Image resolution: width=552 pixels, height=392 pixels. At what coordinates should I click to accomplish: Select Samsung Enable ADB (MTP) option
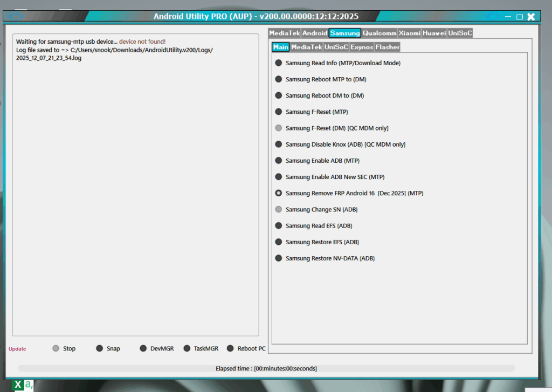tap(279, 160)
